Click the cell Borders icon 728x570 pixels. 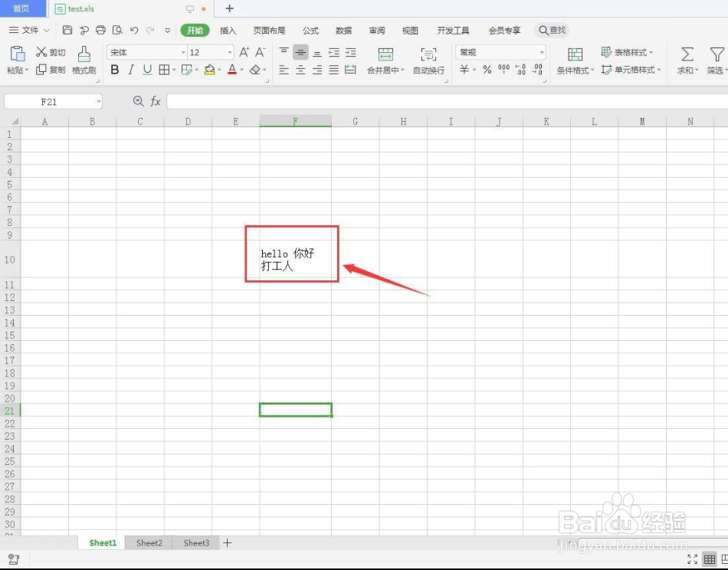[x=164, y=70]
